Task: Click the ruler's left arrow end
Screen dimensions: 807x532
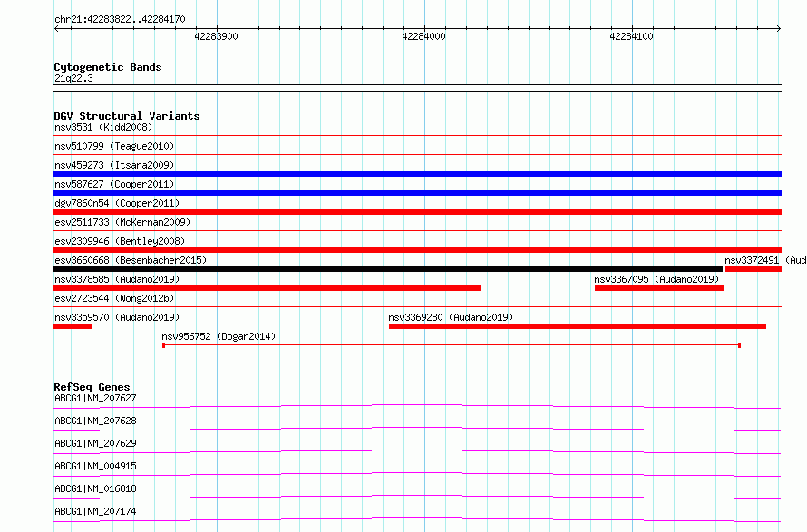Action: (56, 28)
